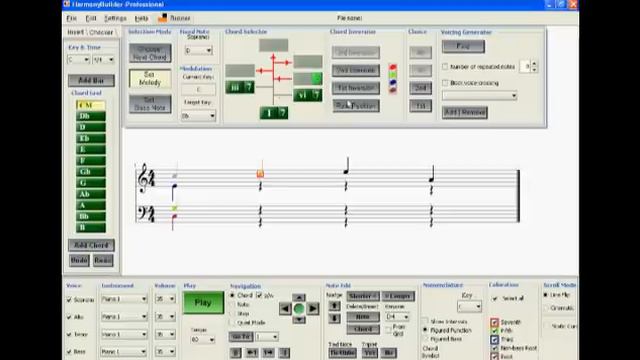Open the File menu
Viewport: 640px width, 360px height.
click(71, 18)
